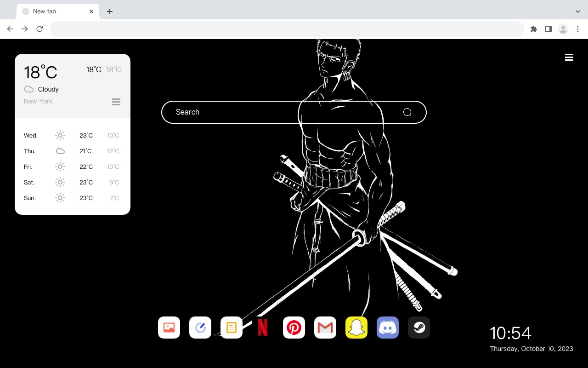Click Friday's 22°C high temperature

(x=86, y=167)
